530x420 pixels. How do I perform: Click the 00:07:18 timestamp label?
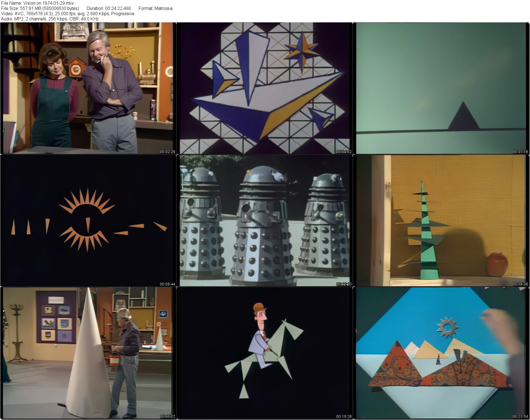pos(520,152)
